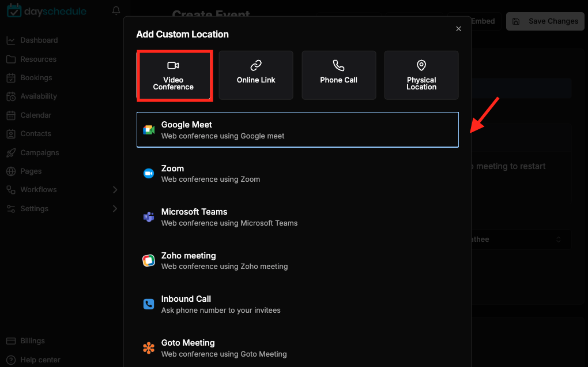The width and height of the screenshot is (588, 367).
Task: Click the Embed button
Action: pos(485,21)
